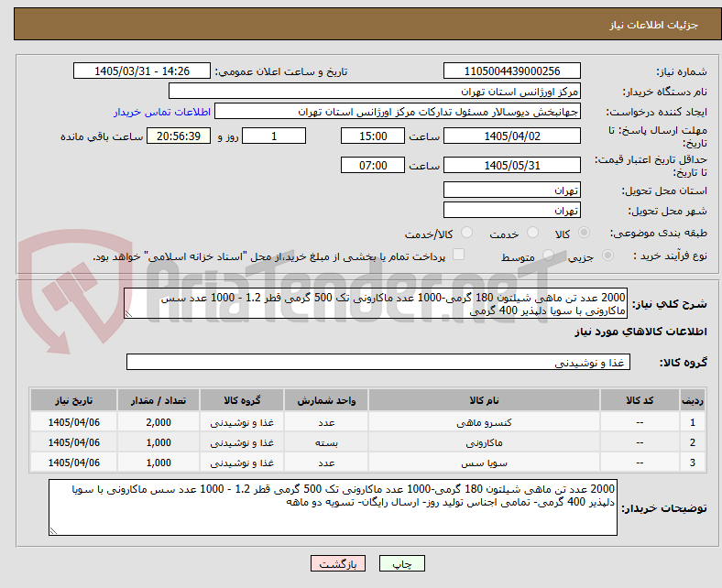This screenshot has width=722, height=588.
Task: Click the delivery province field تهران
Action: (x=512, y=190)
